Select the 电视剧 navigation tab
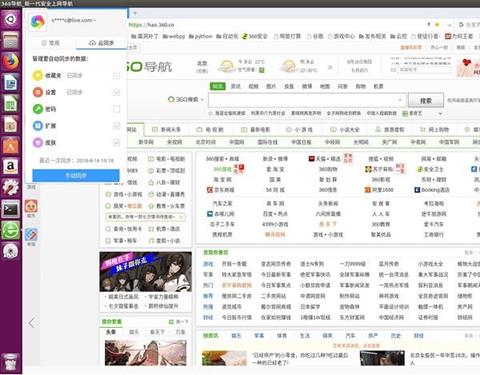The width and height of the screenshot is (480, 375). (x=210, y=129)
